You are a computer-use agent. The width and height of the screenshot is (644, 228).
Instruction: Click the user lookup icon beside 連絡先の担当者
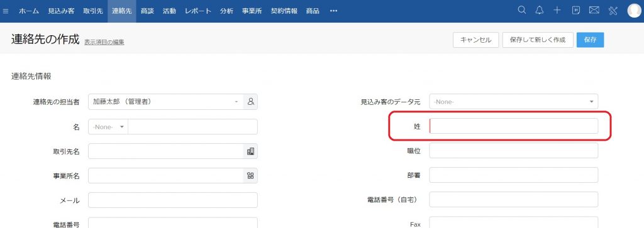click(250, 102)
